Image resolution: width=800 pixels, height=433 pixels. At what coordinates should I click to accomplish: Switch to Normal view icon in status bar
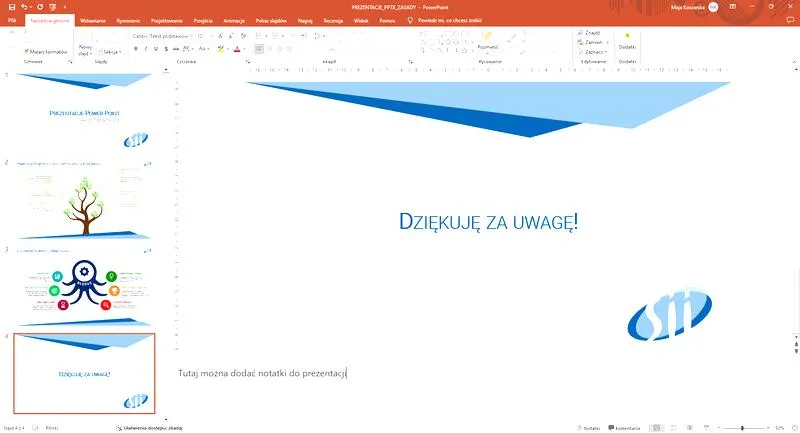coord(657,428)
